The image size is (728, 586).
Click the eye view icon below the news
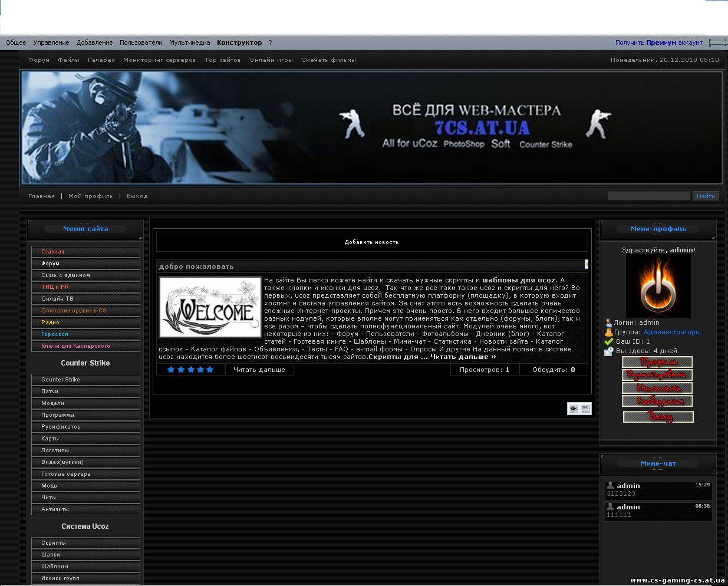pyautogui.click(x=573, y=409)
